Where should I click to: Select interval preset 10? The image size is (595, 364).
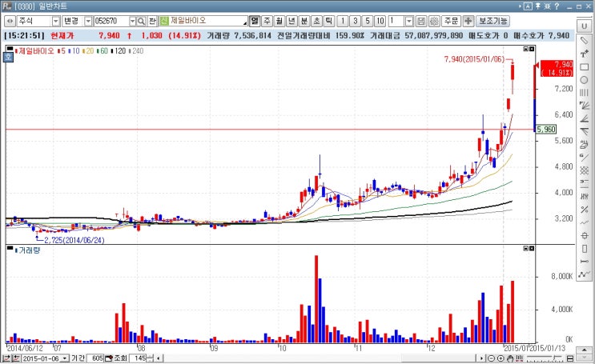(x=380, y=21)
